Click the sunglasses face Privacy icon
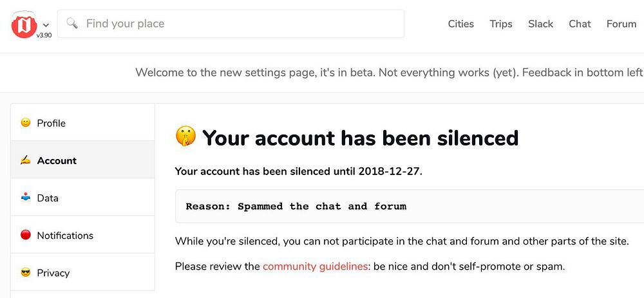Viewport: 644px width, 298px height. point(26,272)
